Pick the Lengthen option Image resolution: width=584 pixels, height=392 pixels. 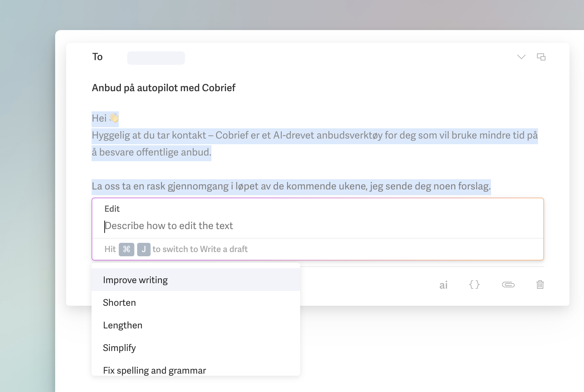[123, 325]
